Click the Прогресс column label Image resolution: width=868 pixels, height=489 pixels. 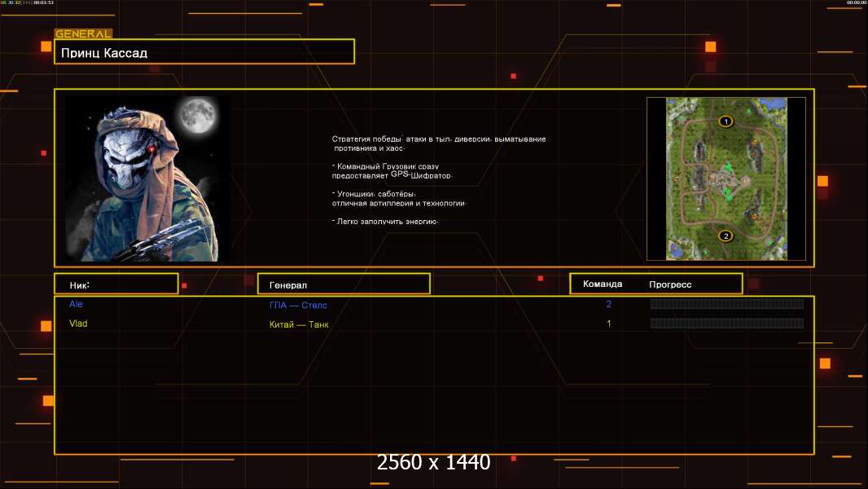[670, 284]
